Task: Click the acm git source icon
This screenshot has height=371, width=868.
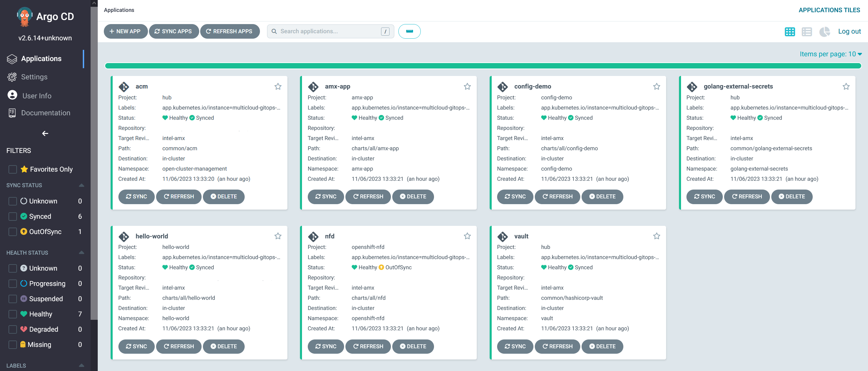Action: pos(124,87)
